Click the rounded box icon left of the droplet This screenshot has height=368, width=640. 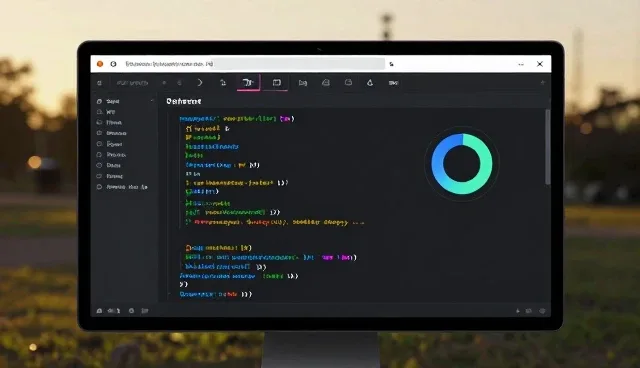[348, 82]
